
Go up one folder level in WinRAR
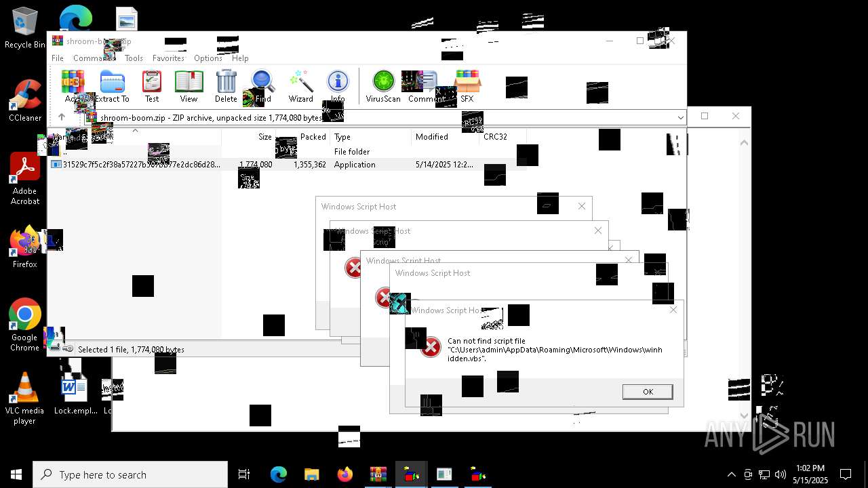click(61, 117)
